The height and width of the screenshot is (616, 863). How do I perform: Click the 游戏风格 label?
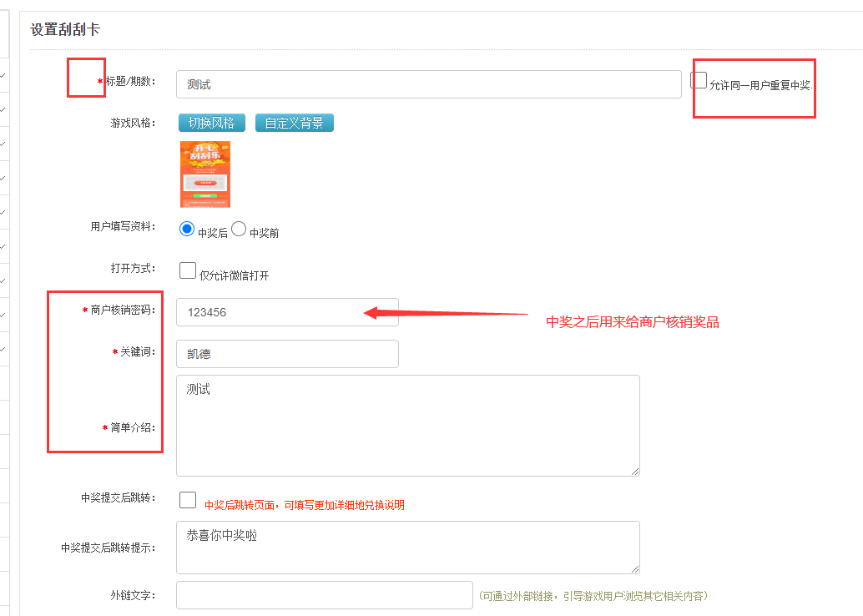[133, 123]
